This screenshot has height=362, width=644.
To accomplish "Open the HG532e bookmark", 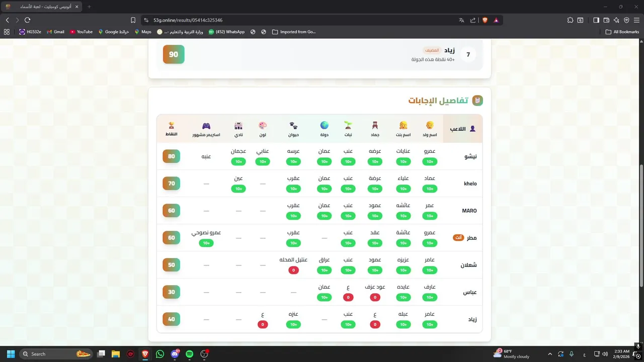I will click(30, 32).
